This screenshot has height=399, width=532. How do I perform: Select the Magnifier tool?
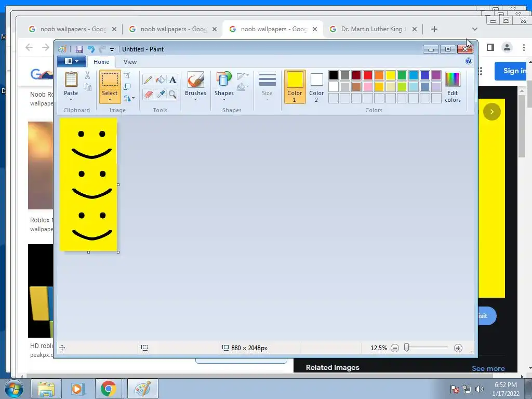(x=172, y=94)
